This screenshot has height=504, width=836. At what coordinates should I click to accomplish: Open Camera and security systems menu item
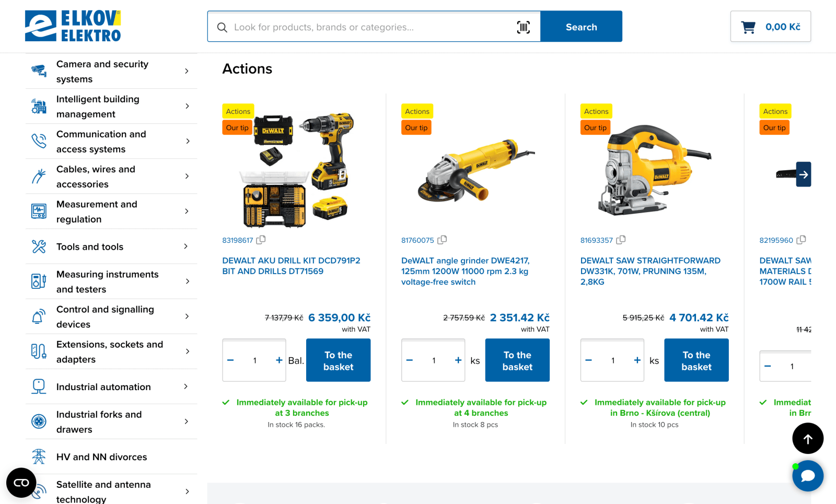(x=102, y=72)
